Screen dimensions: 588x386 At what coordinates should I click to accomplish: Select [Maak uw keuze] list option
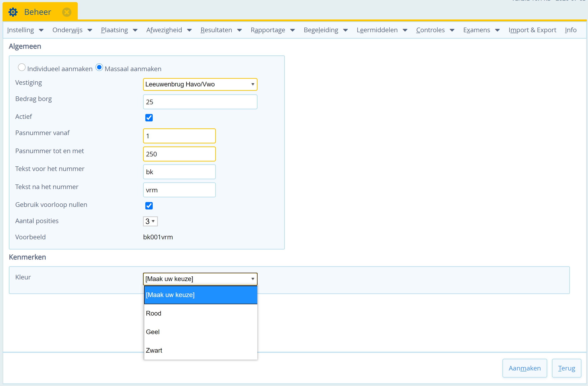201,295
